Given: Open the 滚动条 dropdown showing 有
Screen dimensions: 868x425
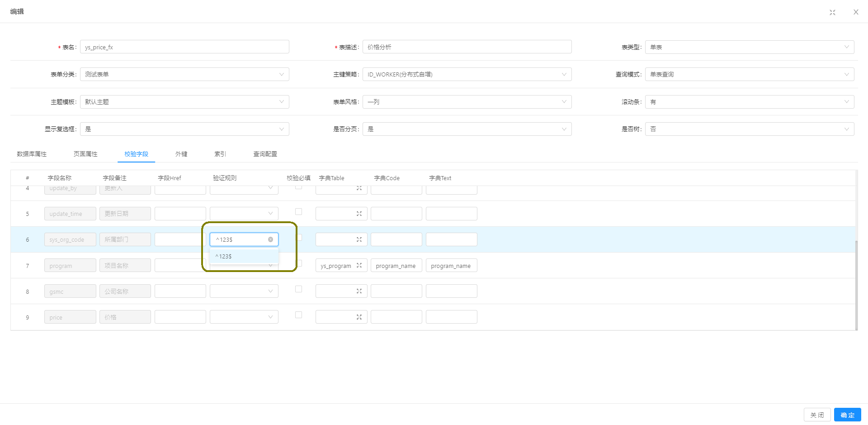Looking at the screenshot, I should click(750, 102).
